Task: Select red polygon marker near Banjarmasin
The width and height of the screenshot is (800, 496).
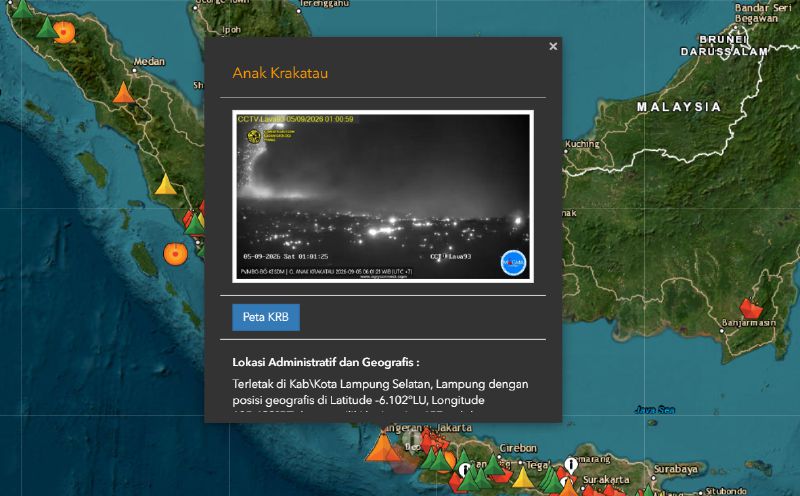Action: (x=751, y=309)
